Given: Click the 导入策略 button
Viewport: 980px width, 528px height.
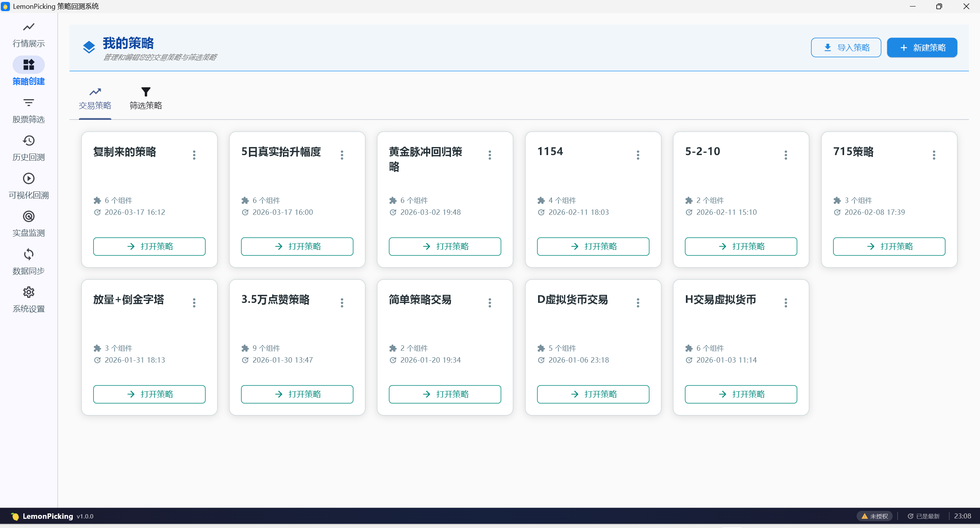Looking at the screenshot, I should point(846,47).
